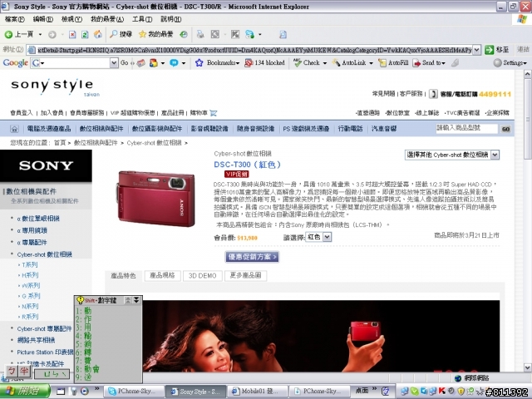Switch to the first PChome-Sky taskbar window
The width and height of the screenshot is (532, 399).
point(134,392)
